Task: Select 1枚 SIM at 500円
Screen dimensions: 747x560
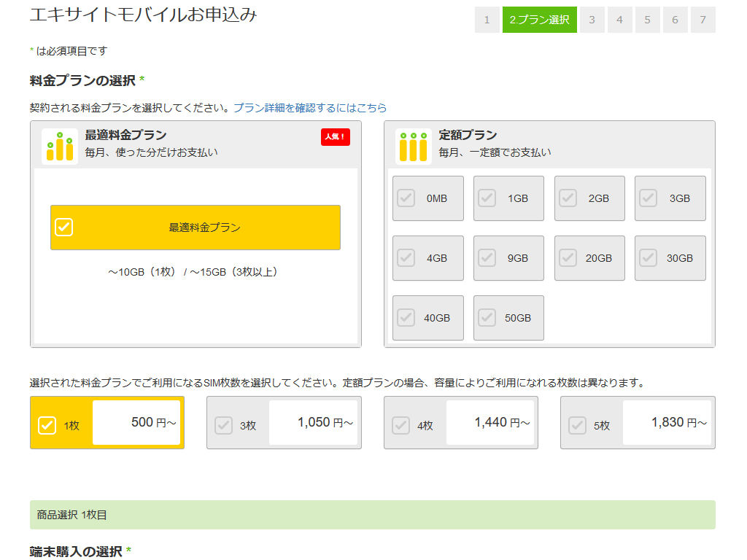Action: [107, 423]
